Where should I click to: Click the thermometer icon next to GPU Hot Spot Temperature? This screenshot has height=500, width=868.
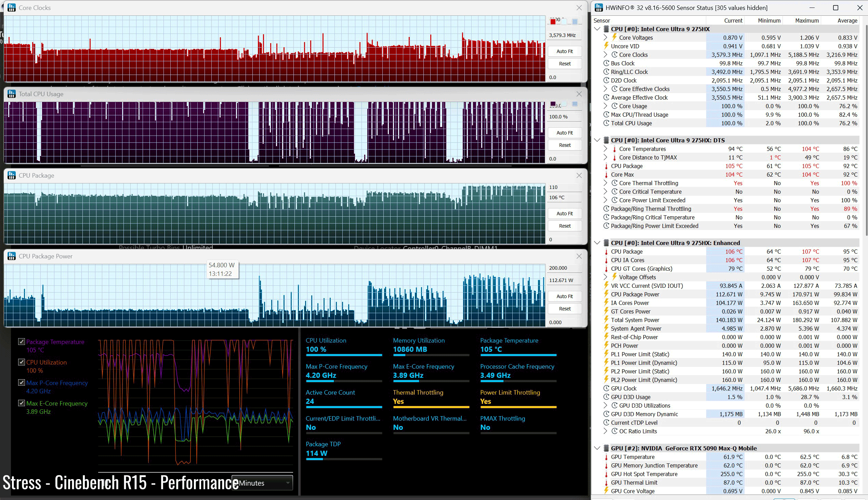[606, 474]
